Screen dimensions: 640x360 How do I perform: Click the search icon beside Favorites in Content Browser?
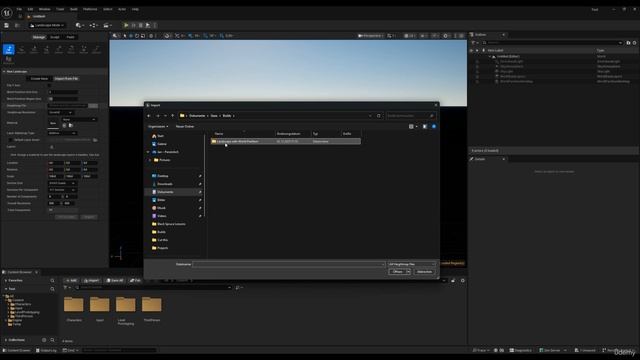coord(52,281)
